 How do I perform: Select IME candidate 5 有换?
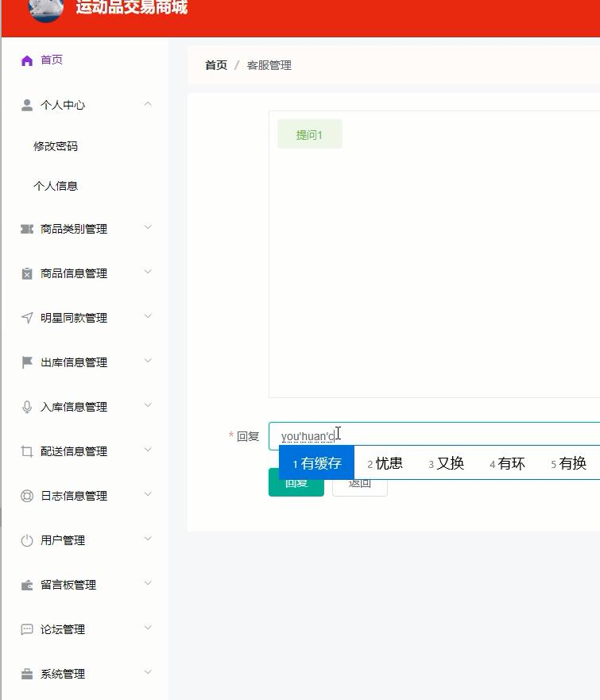tap(569, 463)
